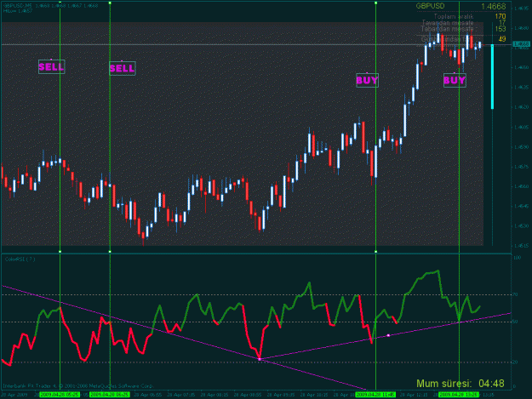532x399 pixels.
Task: Click the 1.4668 price value in the info panel
Action: pyautogui.click(x=494, y=7)
